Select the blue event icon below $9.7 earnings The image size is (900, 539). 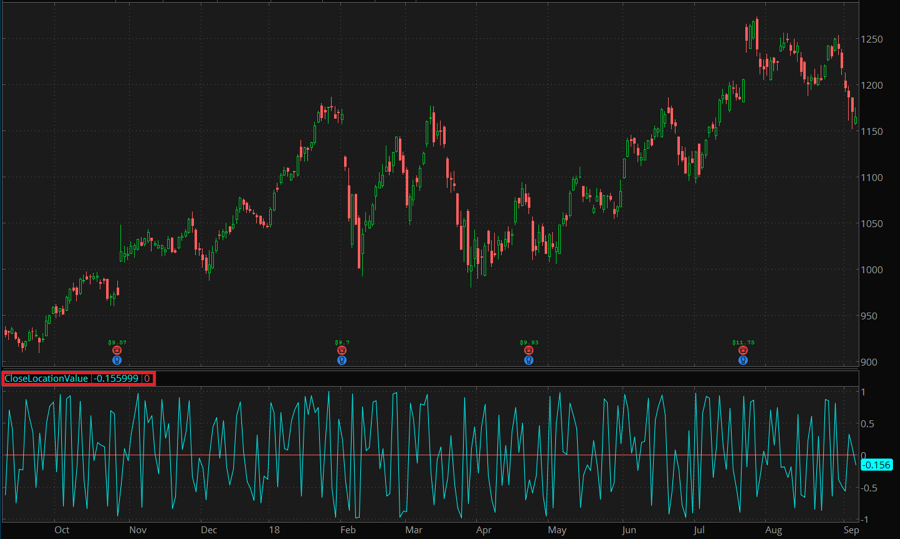coord(342,360)
